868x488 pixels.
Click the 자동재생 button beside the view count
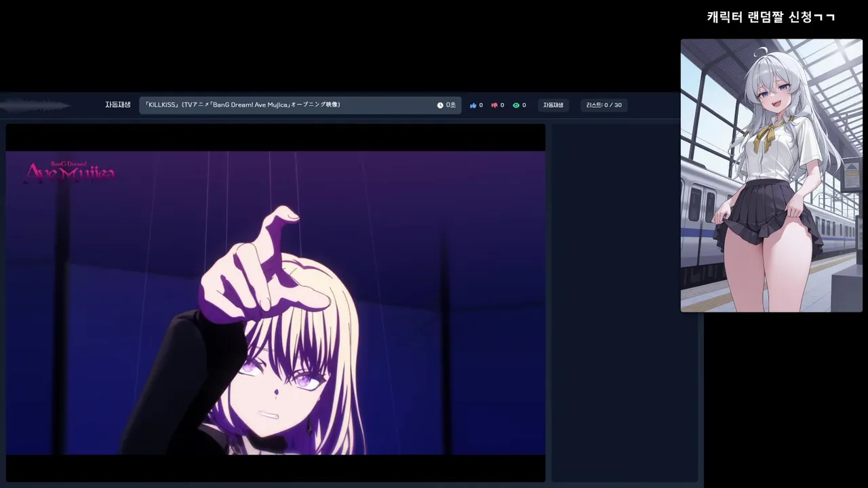(553, 105)
